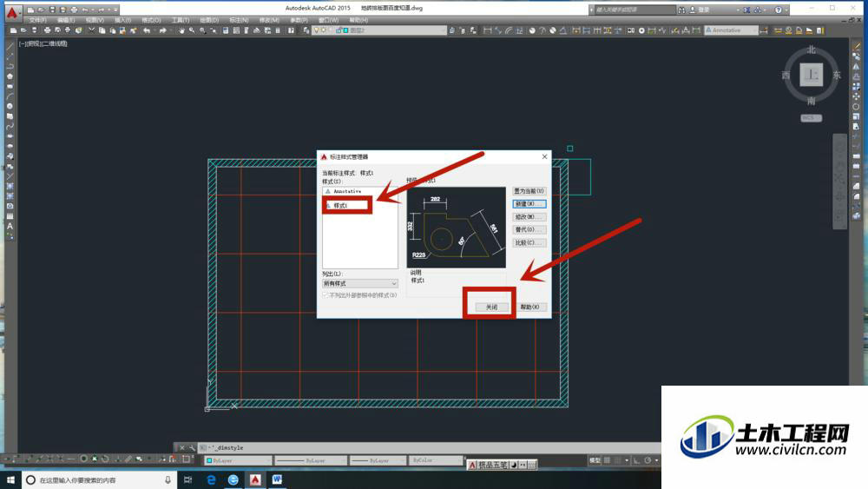Screen dimensions: 868x489
Task: Click the 置为当前(U) button
Action: pos(529,191)
